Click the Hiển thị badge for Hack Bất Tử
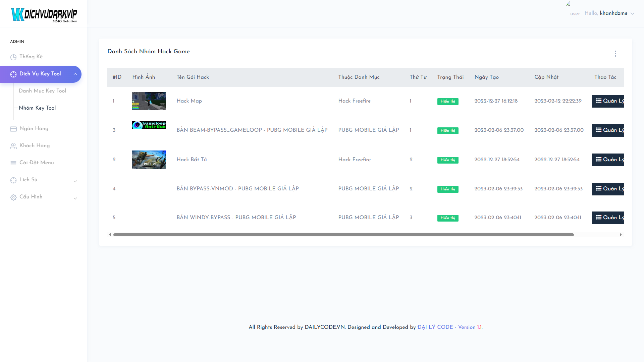 [x=447, y=160]
